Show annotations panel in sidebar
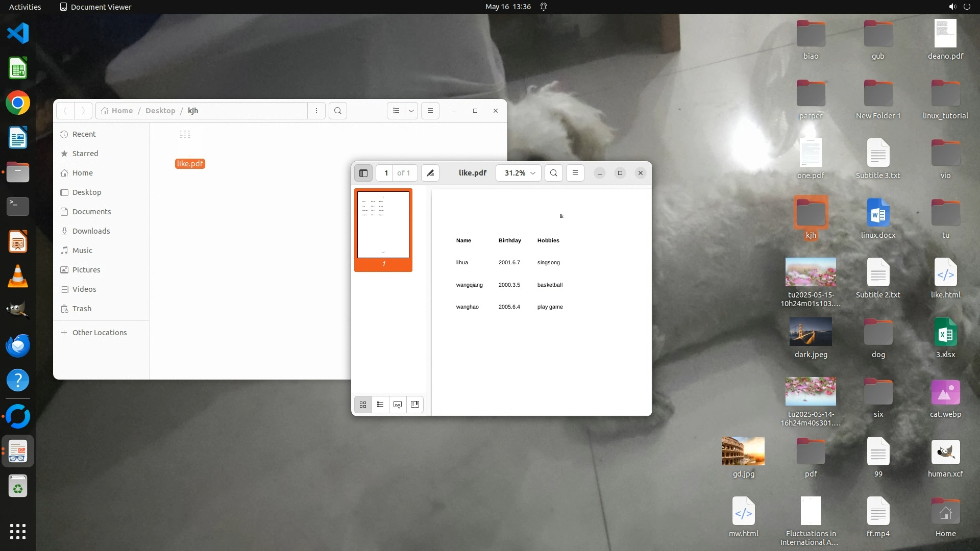 coord(398,405)
